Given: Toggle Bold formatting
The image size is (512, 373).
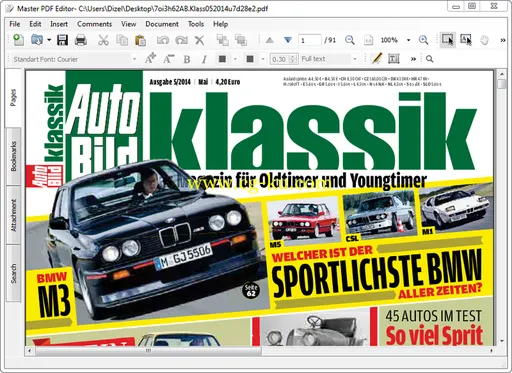Looking at the screenshot, I should [187, 59].
